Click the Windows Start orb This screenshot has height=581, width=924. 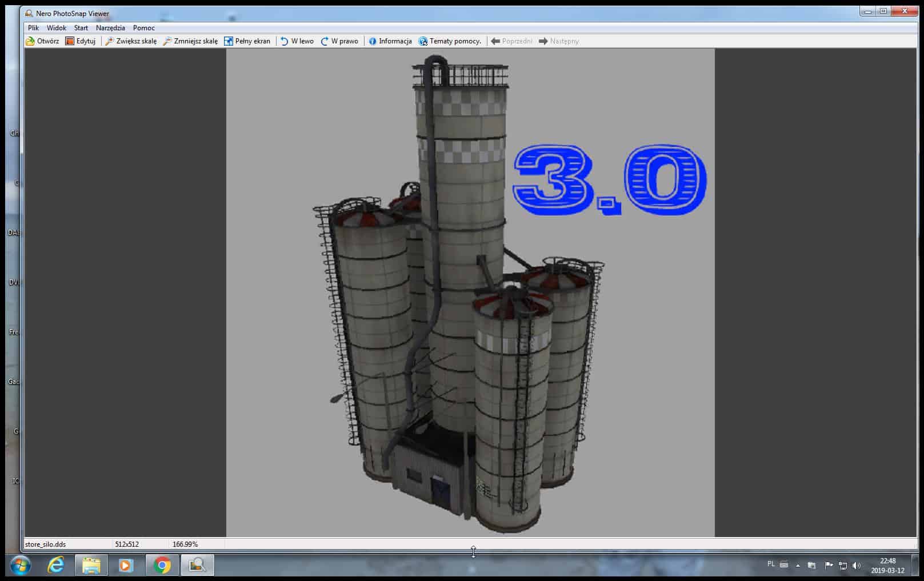[21, 566]
